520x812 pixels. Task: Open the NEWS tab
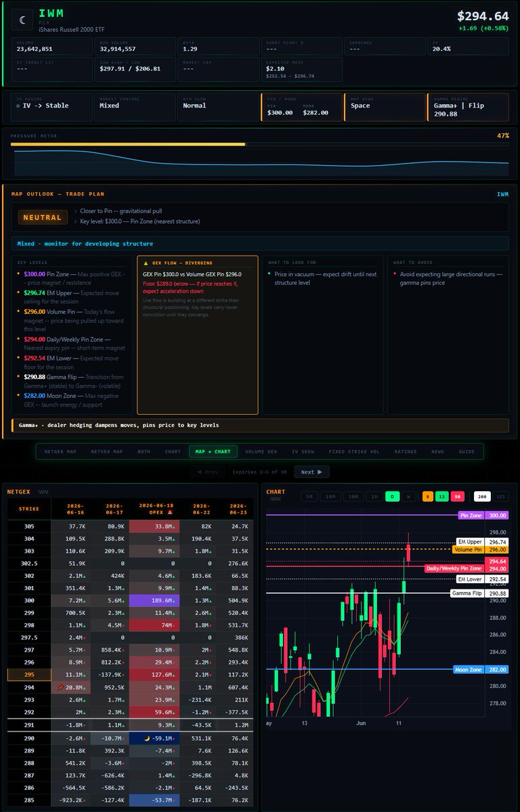[x=437, y=451]
